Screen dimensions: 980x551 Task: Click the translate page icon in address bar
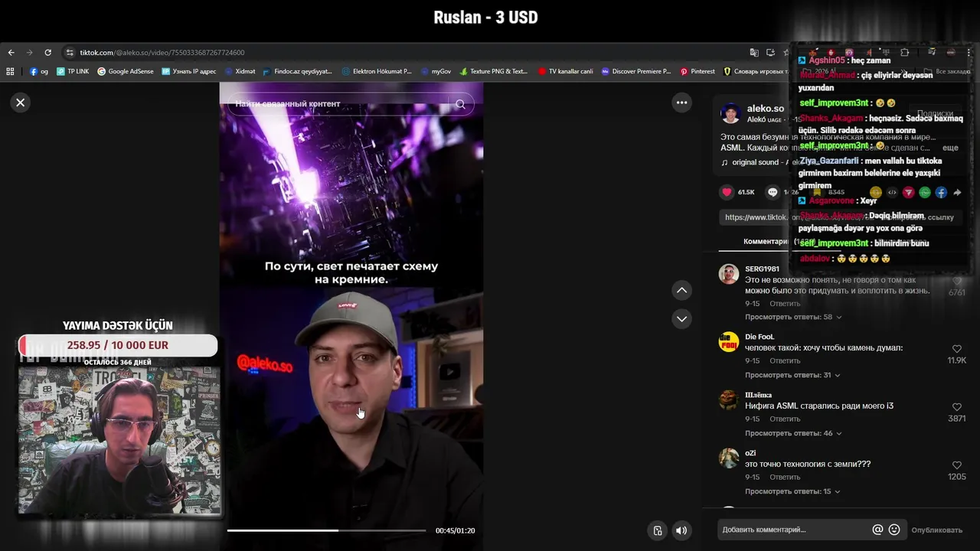point(754,53)
